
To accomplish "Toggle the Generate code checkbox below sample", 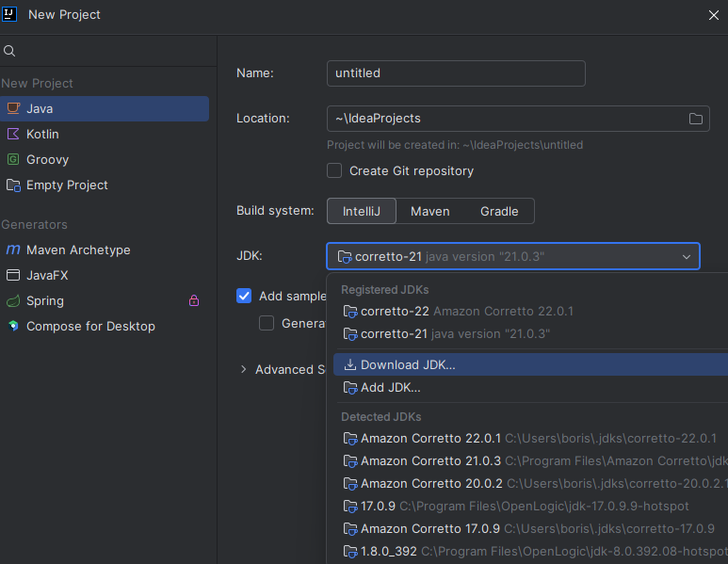I will click(x=267, y=323).
